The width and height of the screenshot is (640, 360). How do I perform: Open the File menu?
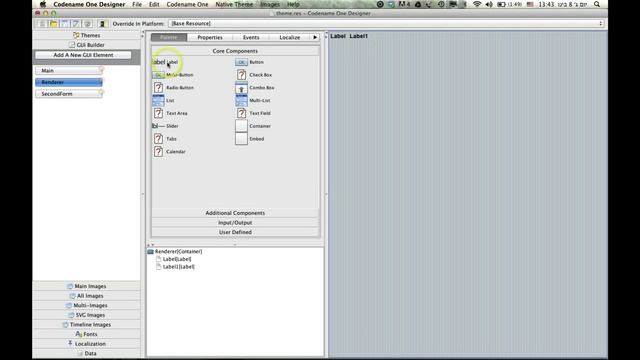tap(137, 4)
